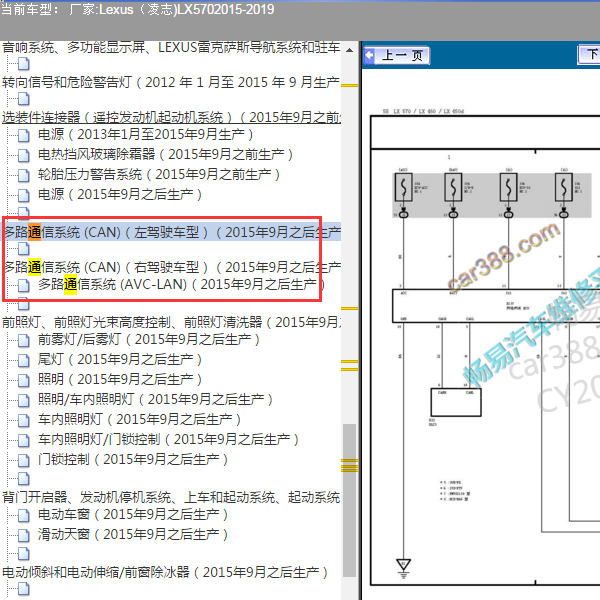The width and height of the screenshot is (600, 600).
Task: Open 照明/车内照明灯（2015年9月之后生产）
Action: pos(155,399)
